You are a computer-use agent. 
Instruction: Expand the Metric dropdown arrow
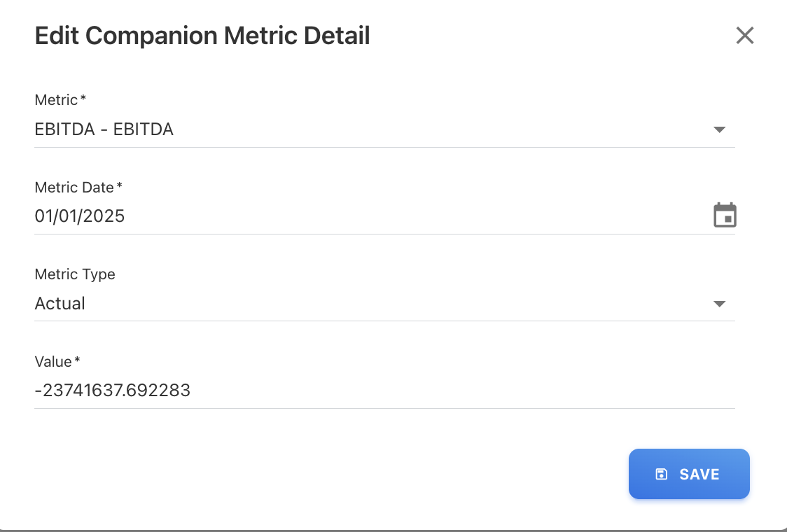719,129
